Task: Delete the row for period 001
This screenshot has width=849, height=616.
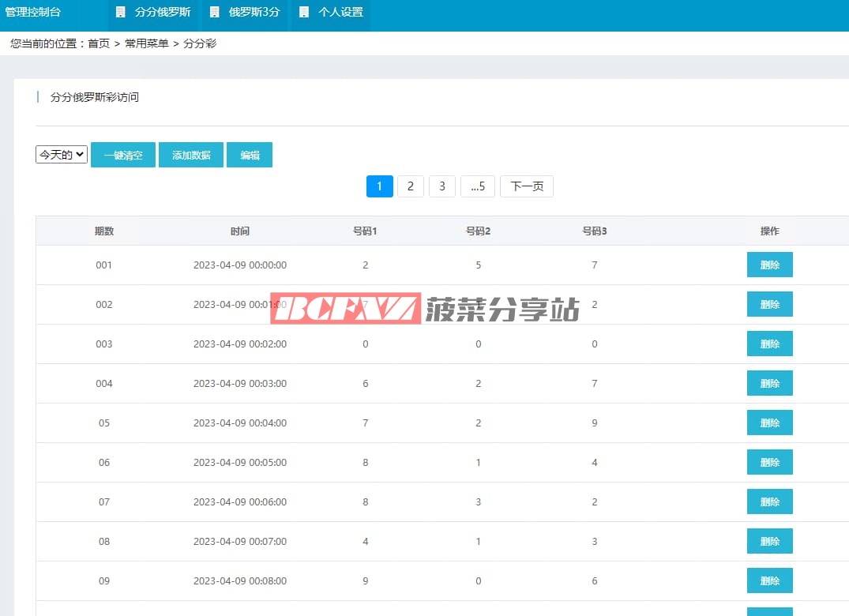Action: pyautogui.click(x=769, y=265)
